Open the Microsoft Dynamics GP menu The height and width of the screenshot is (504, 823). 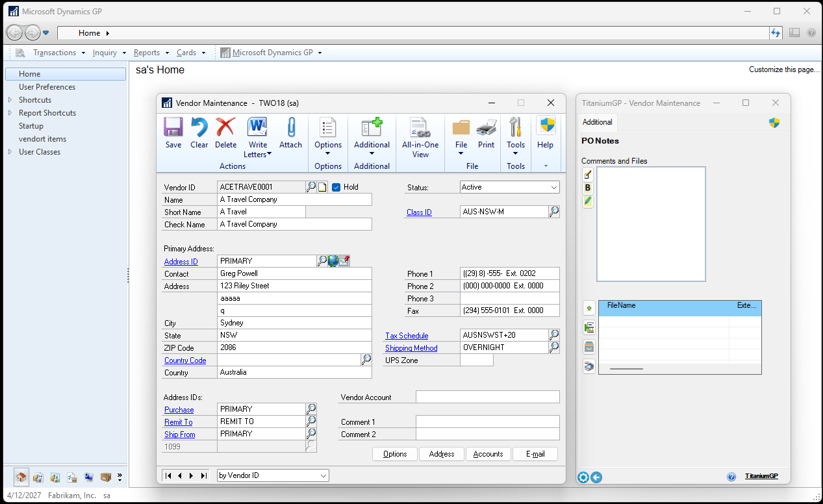(x=272, y=53)
